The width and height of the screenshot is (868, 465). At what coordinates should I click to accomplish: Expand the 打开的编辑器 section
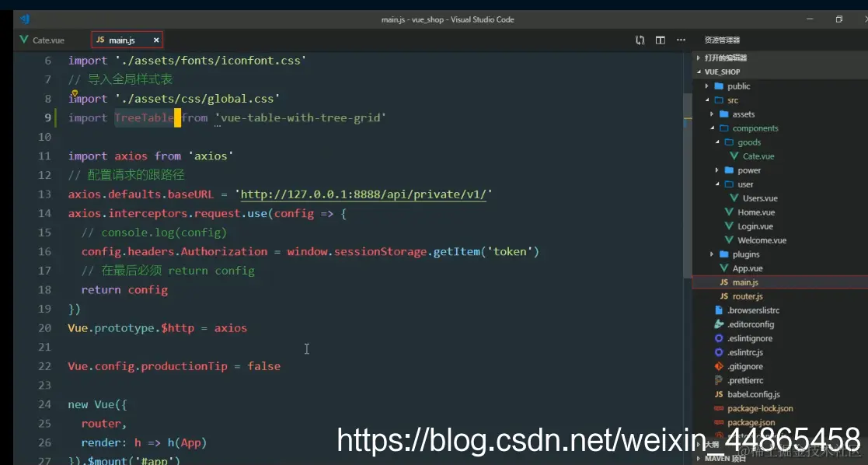(x=699, y=58)
